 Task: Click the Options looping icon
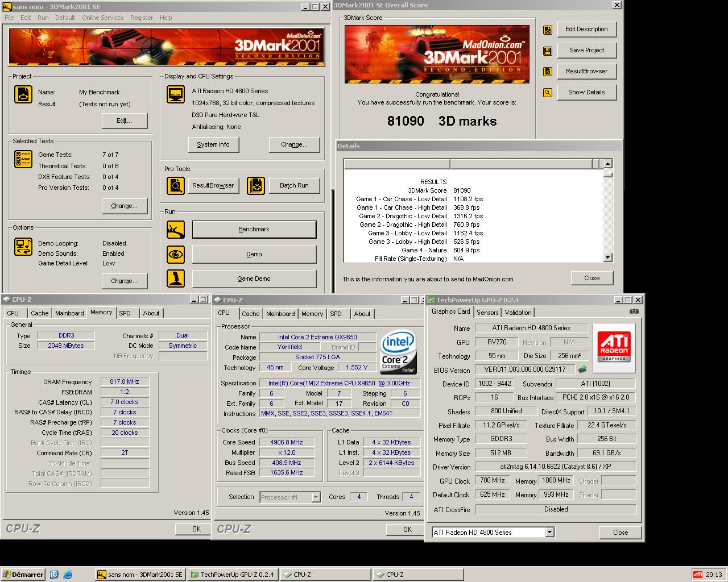tap(23, 247)
